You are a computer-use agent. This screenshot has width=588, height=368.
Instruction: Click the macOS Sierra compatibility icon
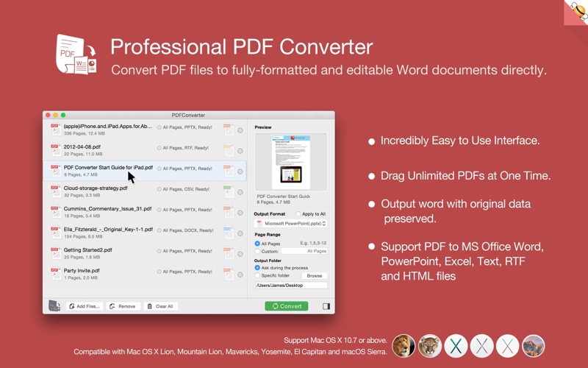(x=533, y=345)
